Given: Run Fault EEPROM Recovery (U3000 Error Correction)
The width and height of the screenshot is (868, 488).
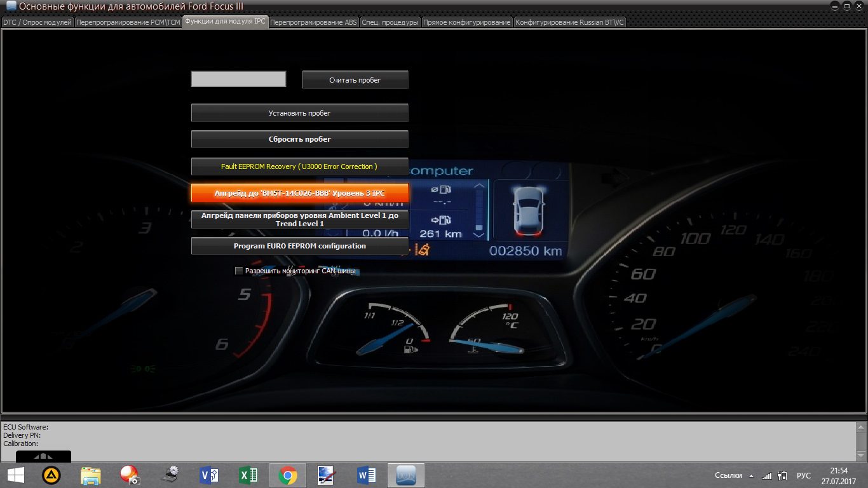Looking at the screenshot, I should (299, 166).
